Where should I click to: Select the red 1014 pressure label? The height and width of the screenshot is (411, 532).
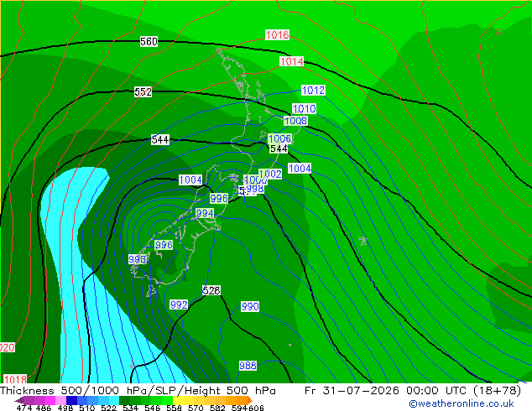click(291, 61)
